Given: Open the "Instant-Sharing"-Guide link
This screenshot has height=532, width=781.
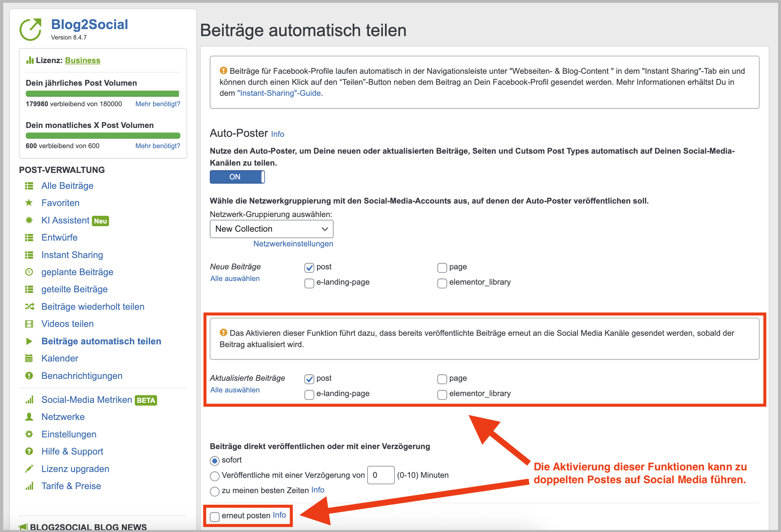Looking at the screenshot, I should [279, 93].
